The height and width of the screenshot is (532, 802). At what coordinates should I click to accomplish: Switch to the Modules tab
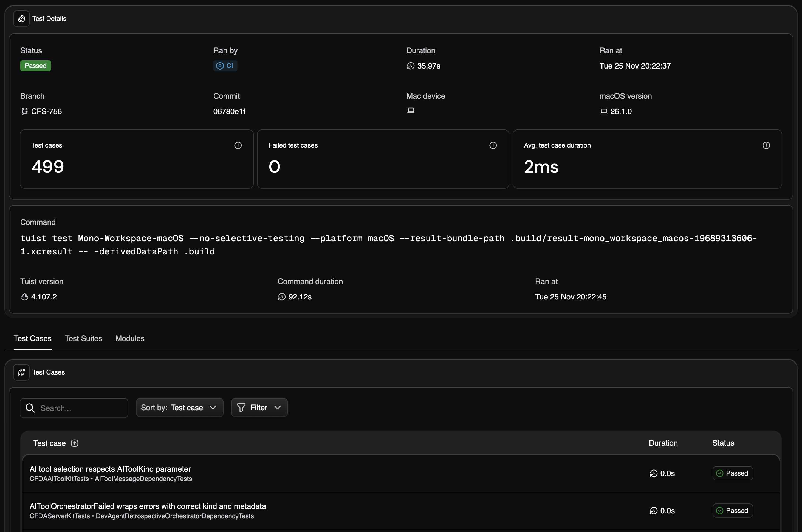click(129, 338)
